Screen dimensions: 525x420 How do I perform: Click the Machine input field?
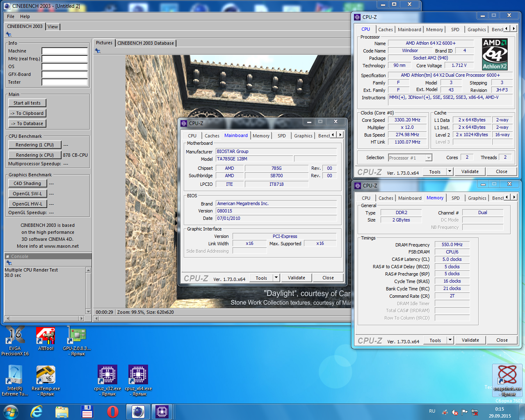[x=65, y=51]
